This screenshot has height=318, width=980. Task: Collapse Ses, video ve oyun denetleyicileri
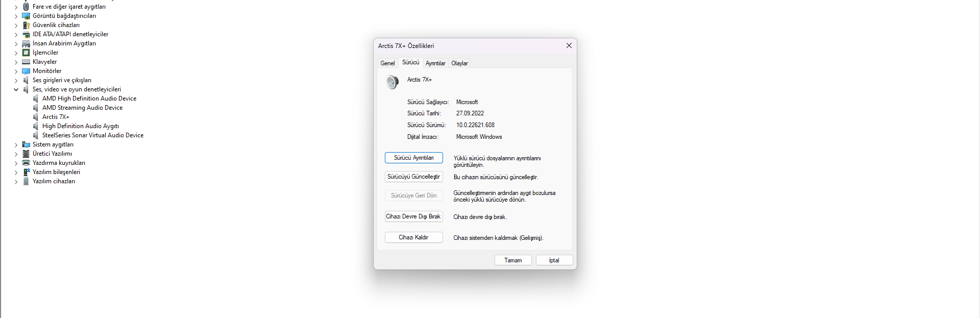click(16, 90)
